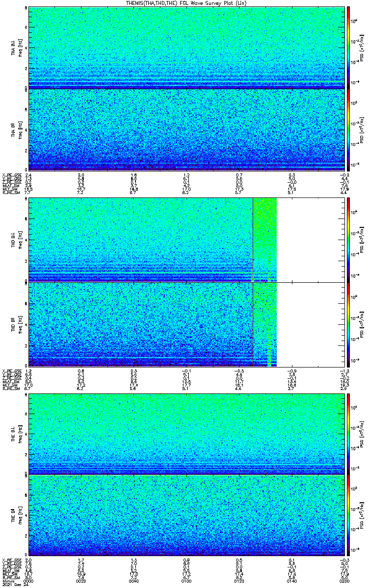Click the PSD color bar beside THE B-parallel panel
The image size is (368, 588).
pos(349,515)
